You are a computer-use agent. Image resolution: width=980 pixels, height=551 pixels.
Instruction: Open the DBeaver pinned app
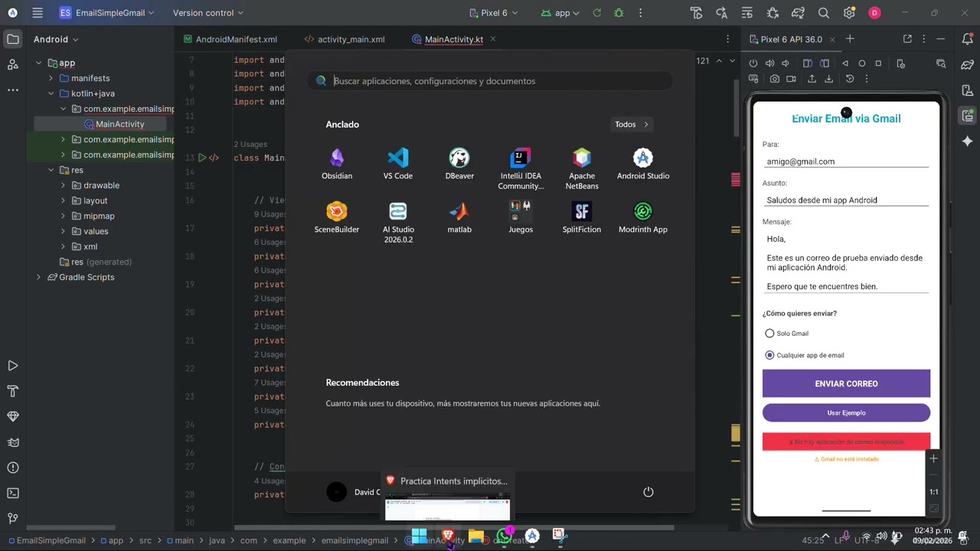pyautogui.click(x=459, y=164)
